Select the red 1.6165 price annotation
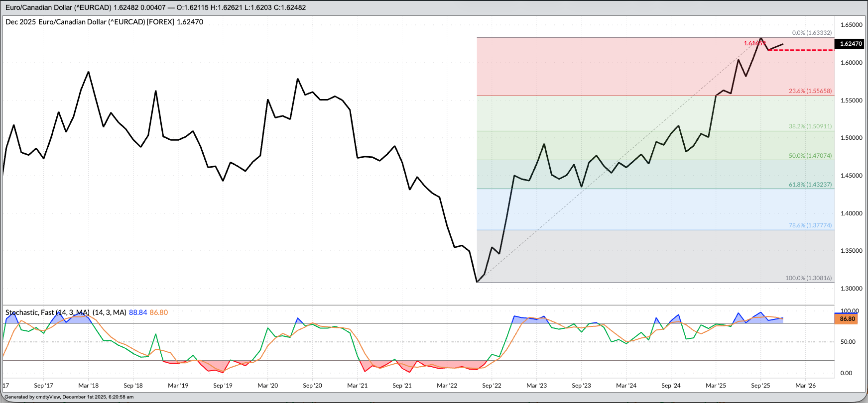868x403 pixels. coord(753,44)
